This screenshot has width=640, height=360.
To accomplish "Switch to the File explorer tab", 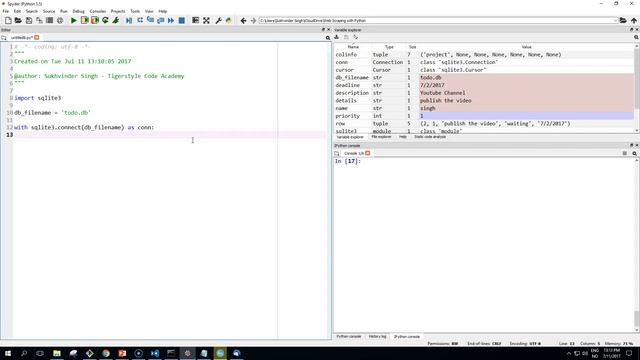I will pyautogui.click(x=381, y=137).
